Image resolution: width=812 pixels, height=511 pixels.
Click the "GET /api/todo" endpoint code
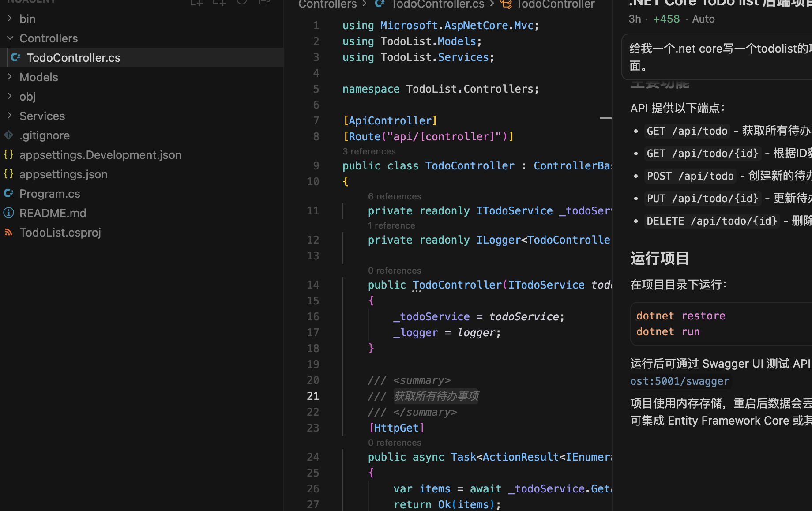pos(687,131)
